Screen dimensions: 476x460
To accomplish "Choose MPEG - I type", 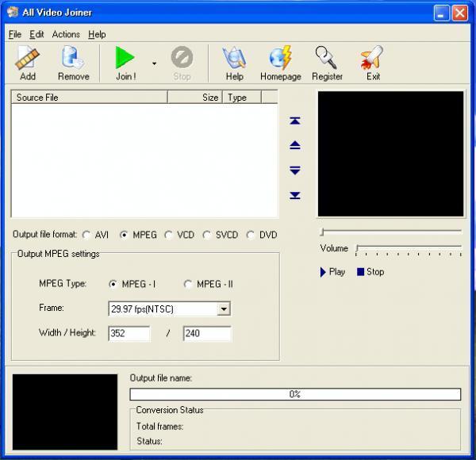I will (132, 284).
